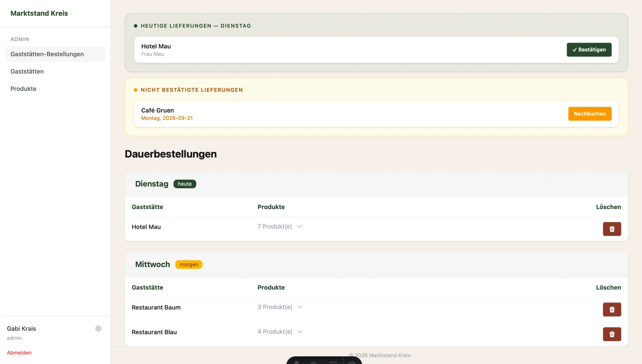This screenshot has height=364, width=642.
Task: Click Frau Mau contact text
Action: click(153, 54)
